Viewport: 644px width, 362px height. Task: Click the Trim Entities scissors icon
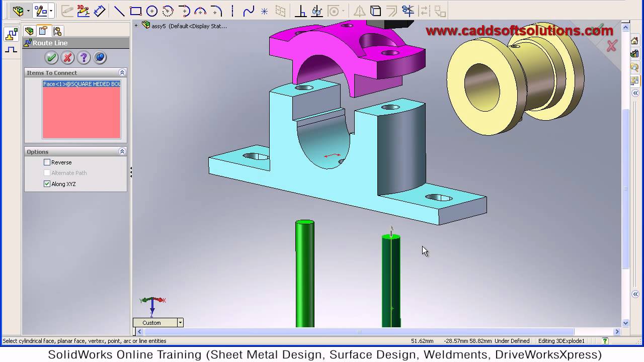408,11
